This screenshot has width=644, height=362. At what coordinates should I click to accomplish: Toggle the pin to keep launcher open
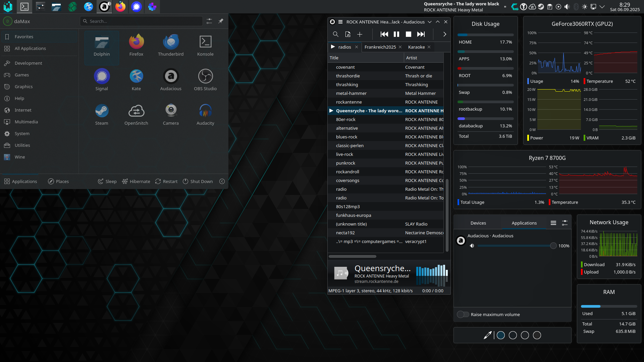click(221, 21)
